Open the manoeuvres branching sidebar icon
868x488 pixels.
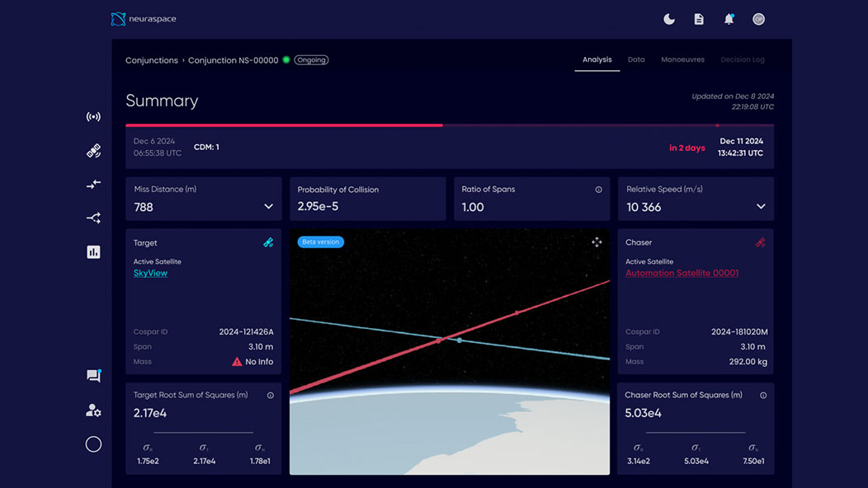(93, 218)
